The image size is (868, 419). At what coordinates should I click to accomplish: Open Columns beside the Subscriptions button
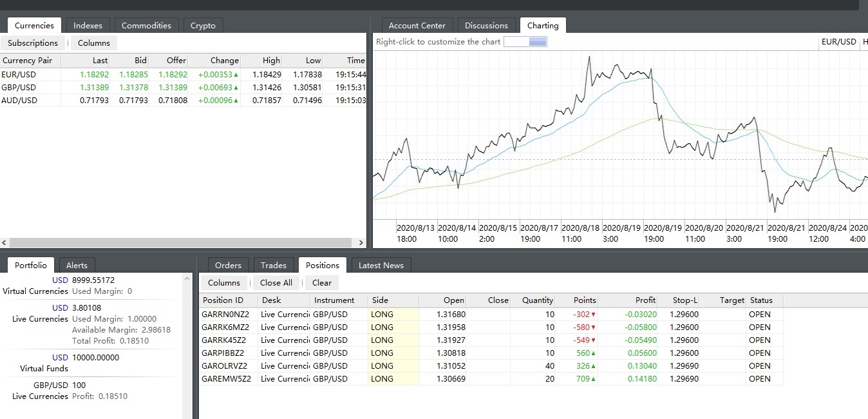point(94,43)
